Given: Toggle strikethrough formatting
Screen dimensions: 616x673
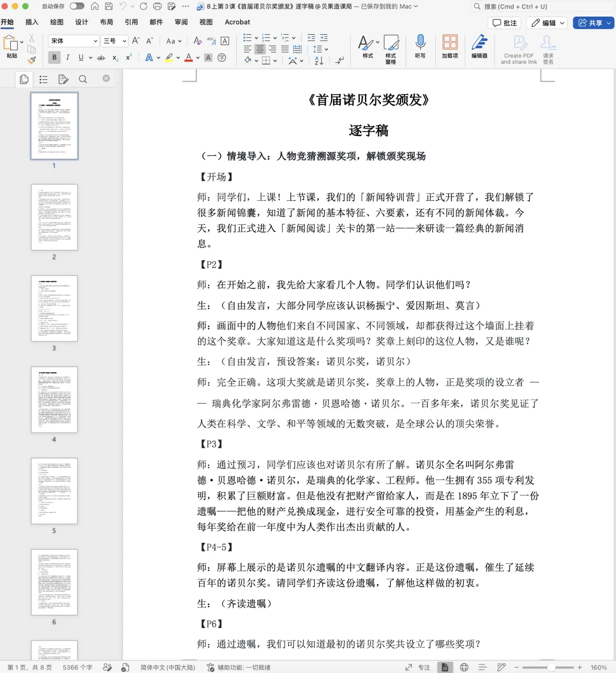Looking at the screenshot, I should (x=101, y=58).
